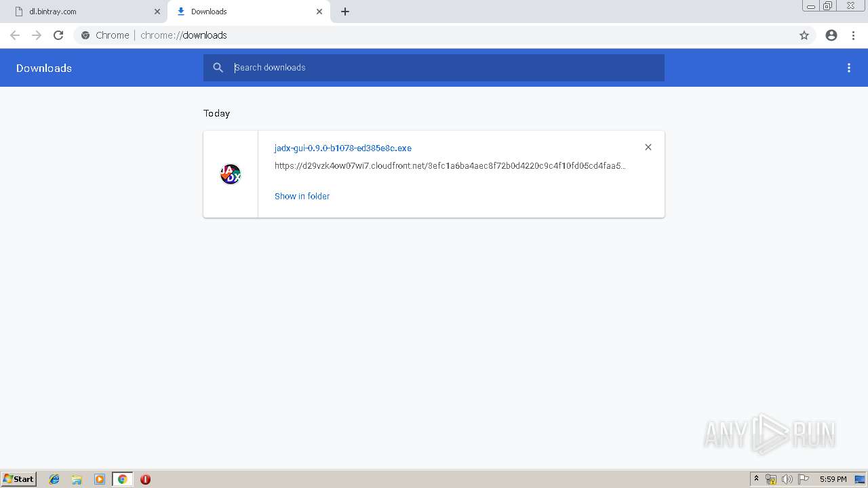Click the browser forward arrow
The height and width of the screenshot is (488, 868).
pos(37,35)
